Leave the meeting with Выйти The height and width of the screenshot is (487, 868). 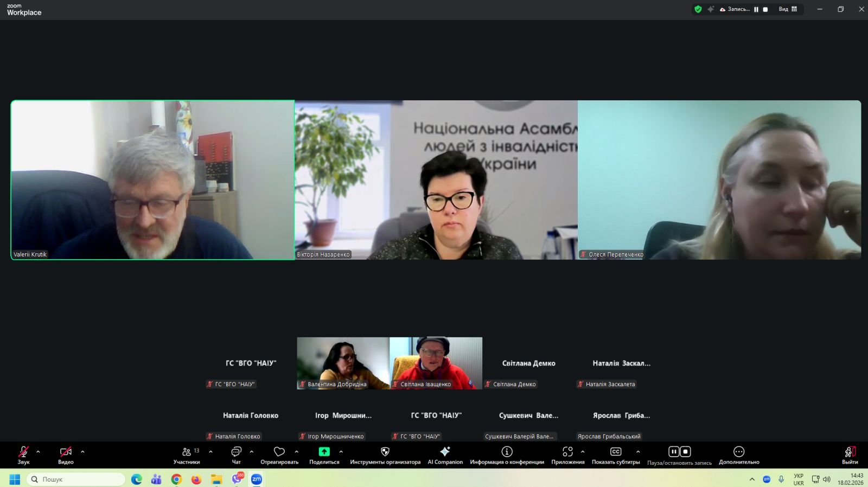click(850, 454)
